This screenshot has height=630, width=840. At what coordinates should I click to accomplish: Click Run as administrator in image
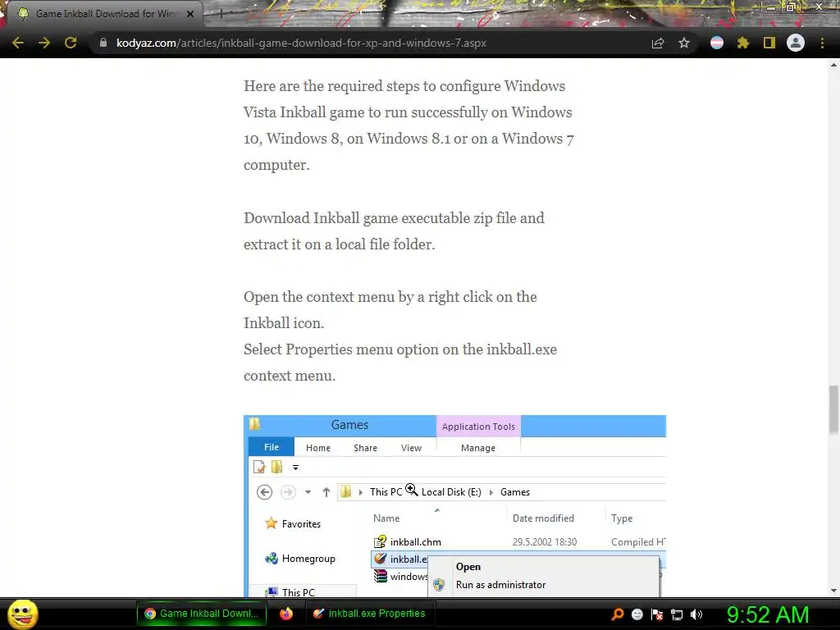(501, 585)
